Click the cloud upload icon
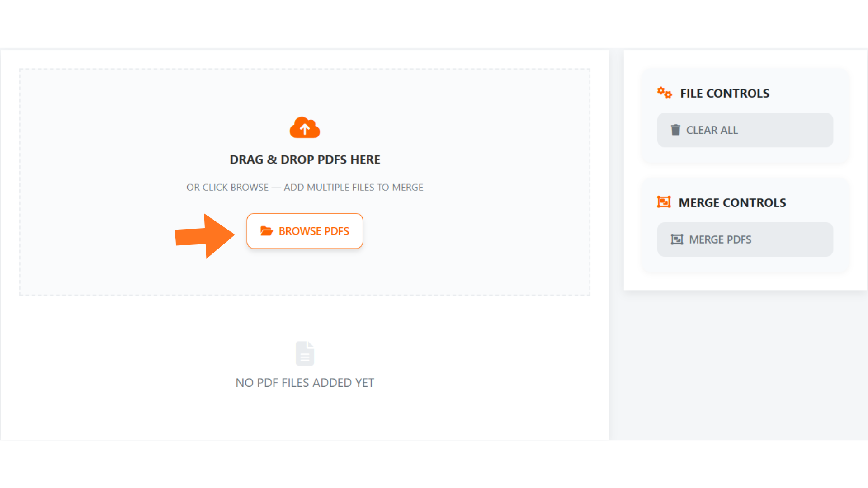868x488 pixels. [305, 128]
